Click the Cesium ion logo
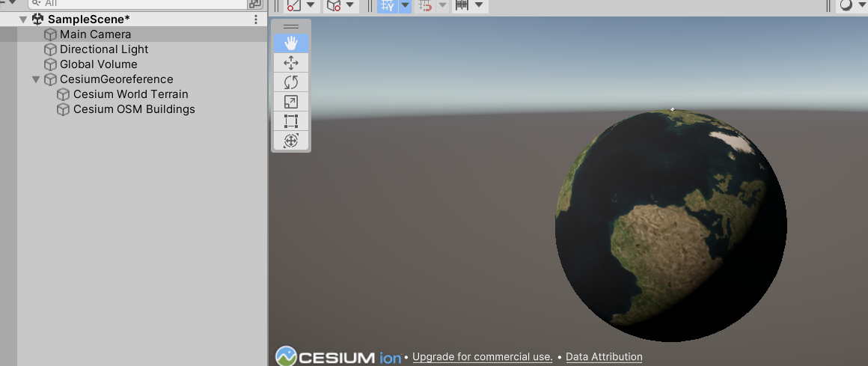868x366 pixels. pos(339,356)
